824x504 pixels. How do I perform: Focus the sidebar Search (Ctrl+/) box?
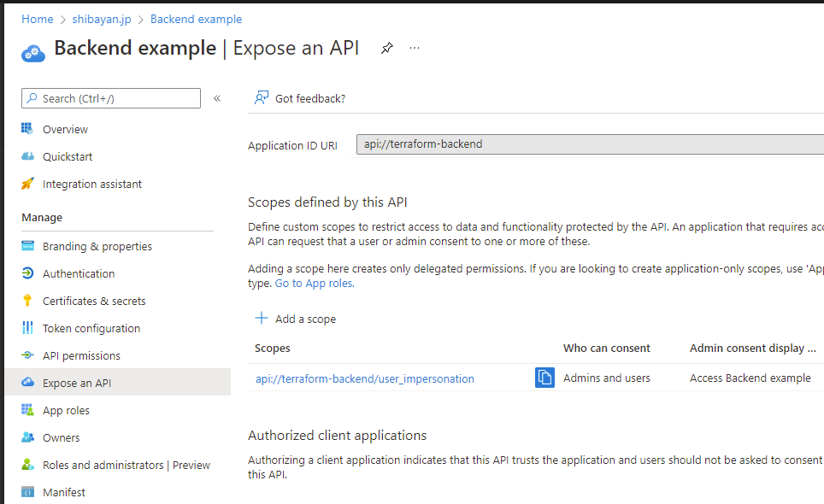(x=111, y=98)
